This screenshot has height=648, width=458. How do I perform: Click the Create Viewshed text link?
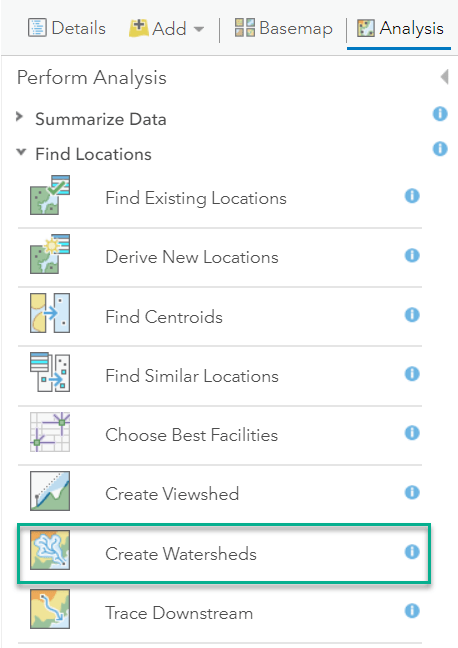point(172,494)
